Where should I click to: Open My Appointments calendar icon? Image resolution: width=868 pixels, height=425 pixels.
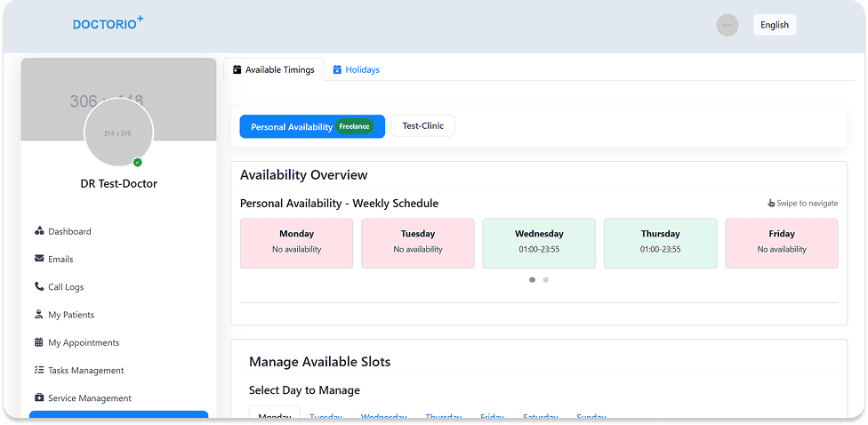pyautogui.click(x=39, y=342)
